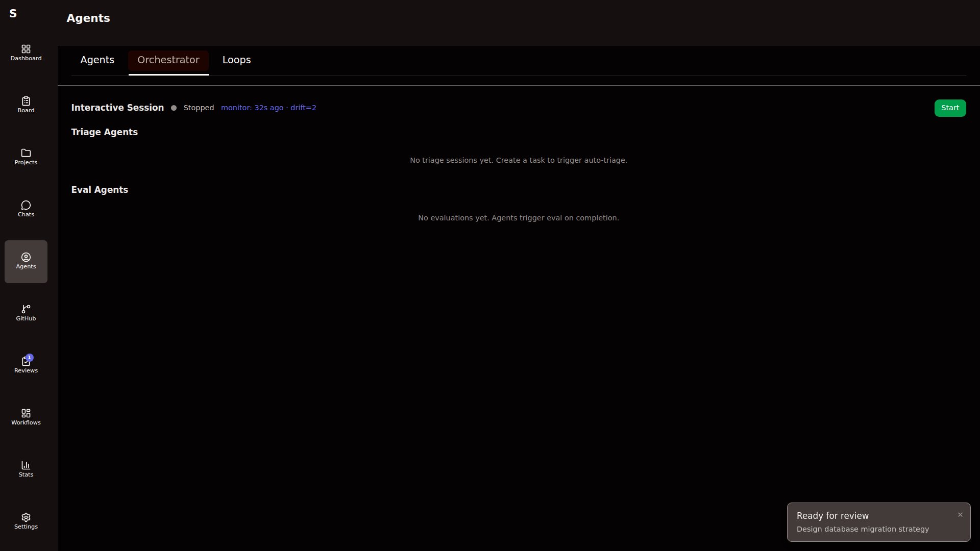The image size is (980, 551).
Task: Switch to the Loops tab
Action: click(x=236, y=60)
